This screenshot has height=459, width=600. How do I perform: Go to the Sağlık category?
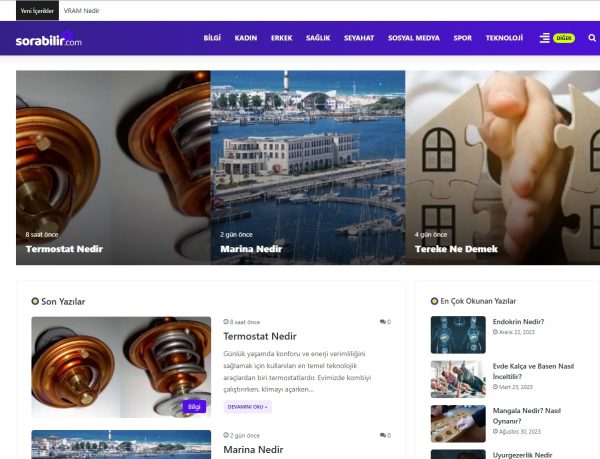(x=318, y=38)
